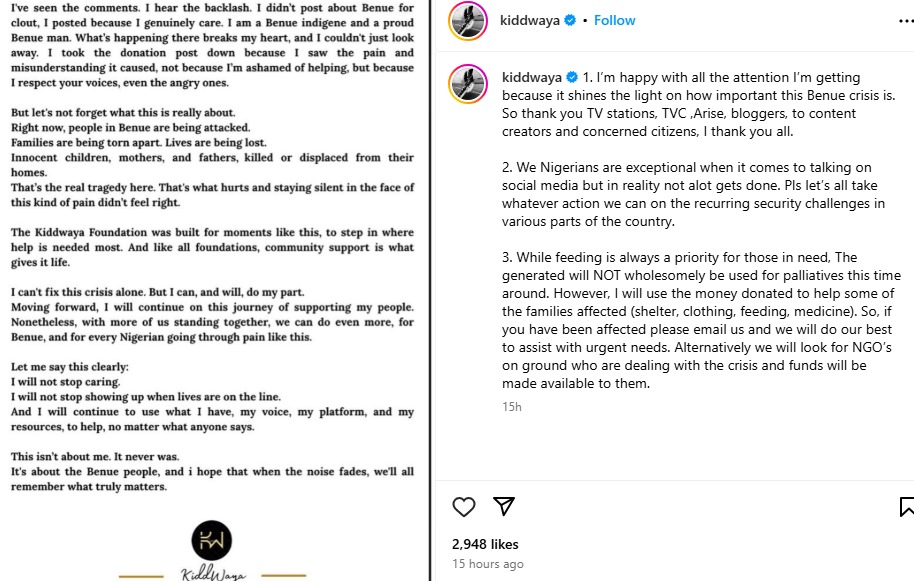This screenshot has height=581, width=914.
Task: Click caption point 3 about feeding priority
Action: click(x=698, y=320)
